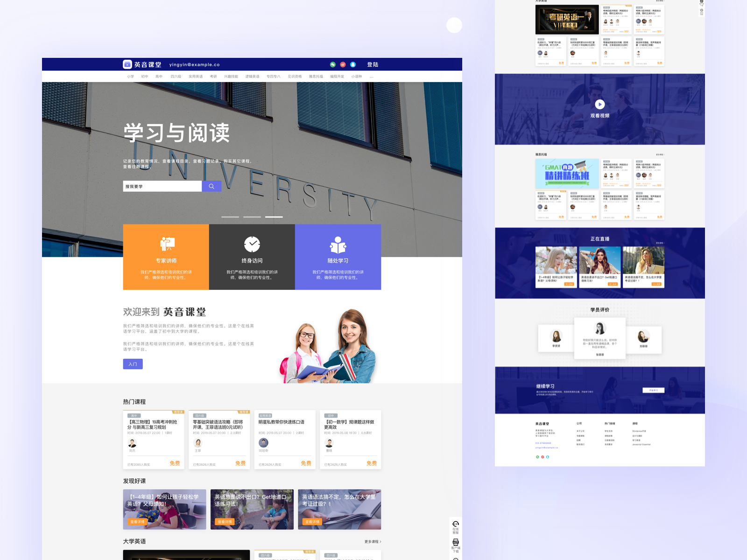Open the 雅思托福 nav category

(x=316, y=77)
